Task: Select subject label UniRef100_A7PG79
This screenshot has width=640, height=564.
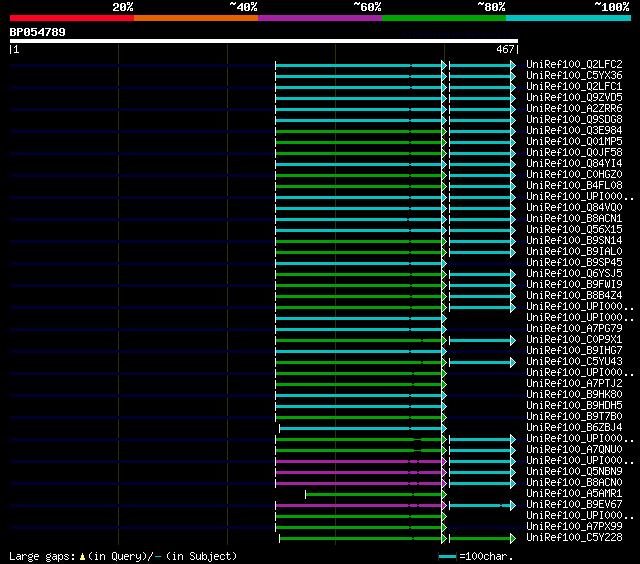Action: tap(574, 329)
